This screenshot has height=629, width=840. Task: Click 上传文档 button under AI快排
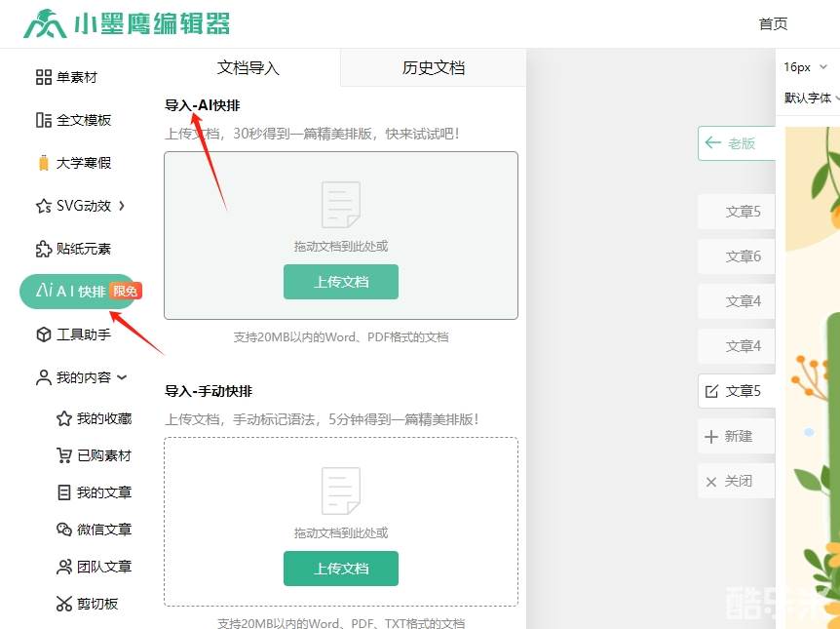[341, 282]
